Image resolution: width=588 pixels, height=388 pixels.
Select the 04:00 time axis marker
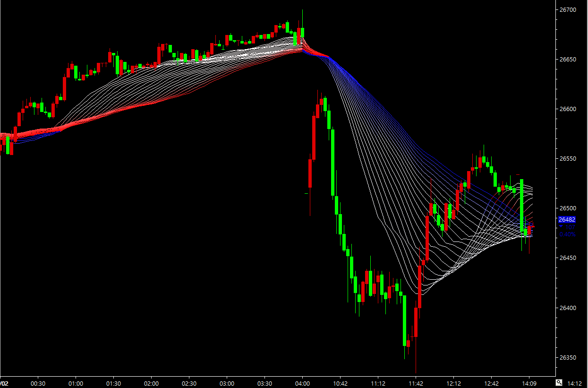pyautogui.click(x=302, y=383)
